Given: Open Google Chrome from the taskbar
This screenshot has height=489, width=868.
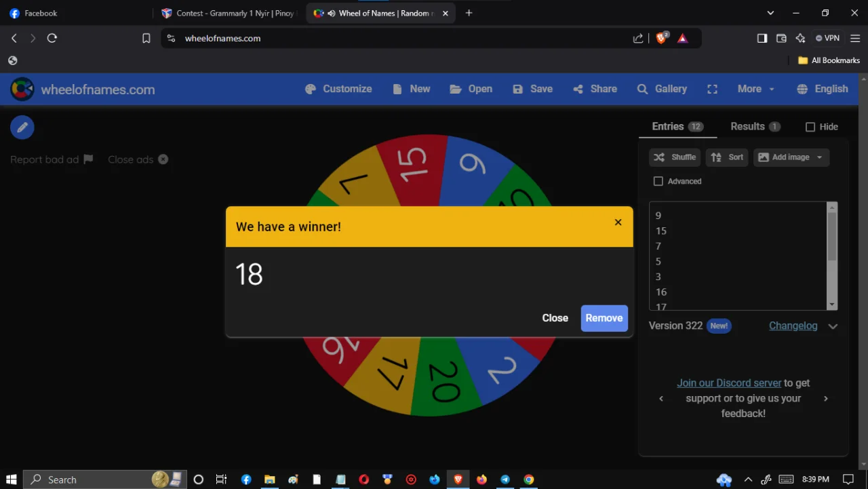Looking at the screenshot, I should tap(529, 480).
